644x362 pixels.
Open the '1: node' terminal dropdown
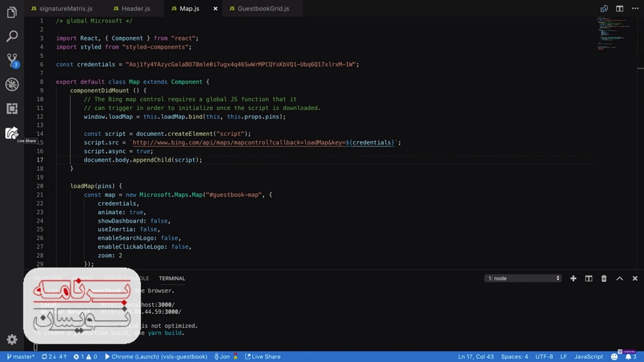pyautogui.click(x=523, y=279)
